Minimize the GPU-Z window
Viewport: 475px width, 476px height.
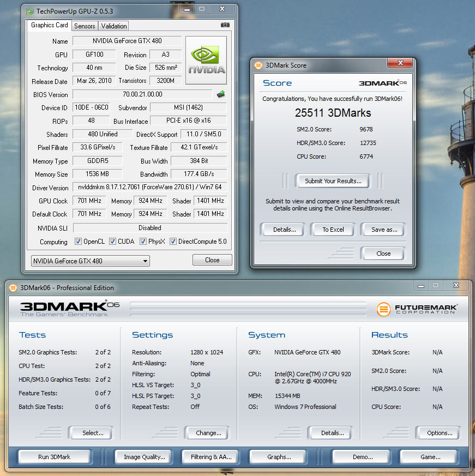click(187, 9)
